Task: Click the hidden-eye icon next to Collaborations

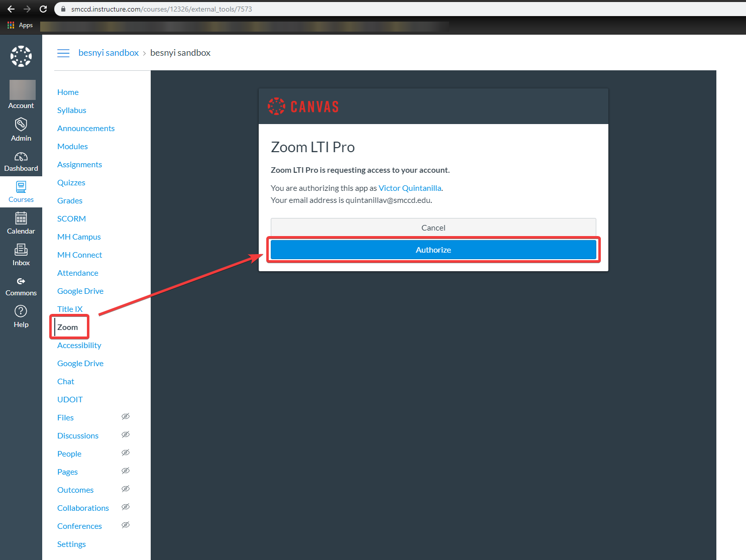Action: pyautogui.click(x=126, y=507)
